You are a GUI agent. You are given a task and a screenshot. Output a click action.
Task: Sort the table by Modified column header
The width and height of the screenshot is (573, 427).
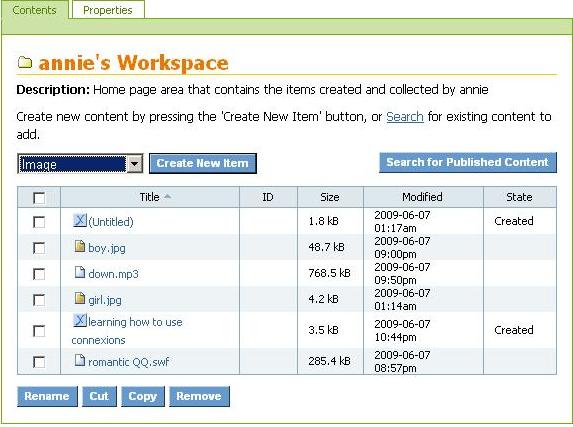pos(422,197)
